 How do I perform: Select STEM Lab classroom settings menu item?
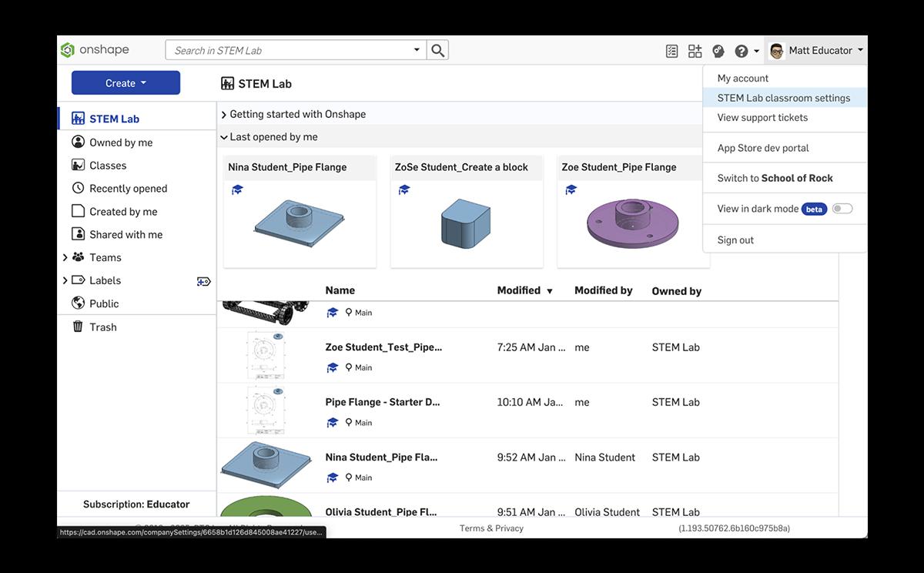(783, 98)
